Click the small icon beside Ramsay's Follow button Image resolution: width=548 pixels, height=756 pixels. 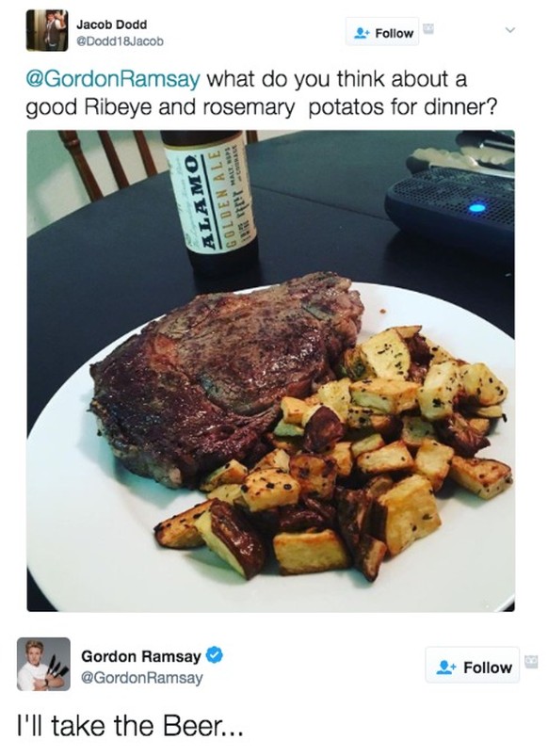click(531, 662)
